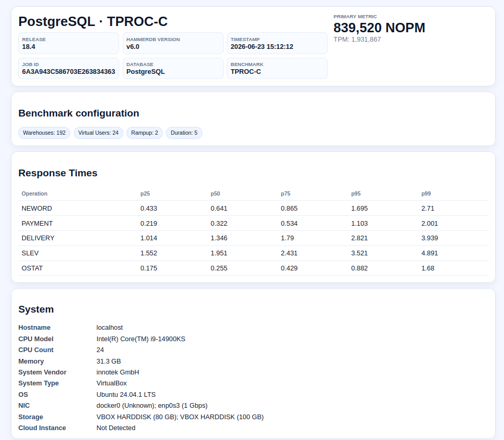Click the System Vendor field label
The height and width of the screenshot is (440, 504).
42,372
